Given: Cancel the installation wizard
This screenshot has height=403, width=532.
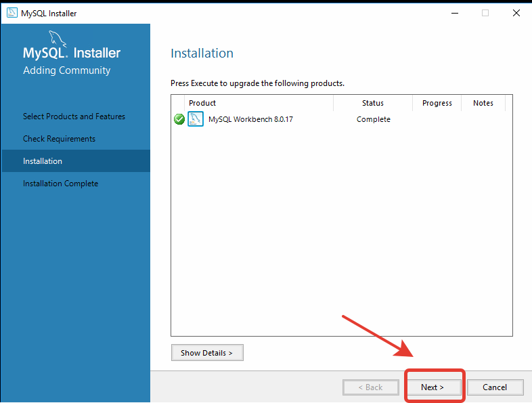Looking at the screenshot, I should [495, 387].
